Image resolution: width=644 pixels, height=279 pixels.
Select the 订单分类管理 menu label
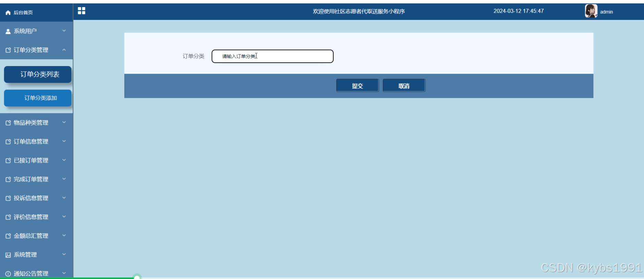[x=31, y=50]
